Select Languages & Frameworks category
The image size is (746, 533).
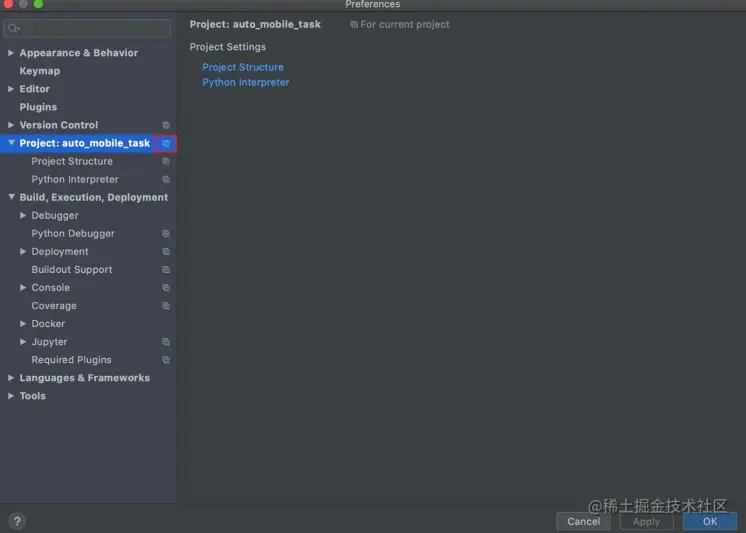[x=85, y=378]
